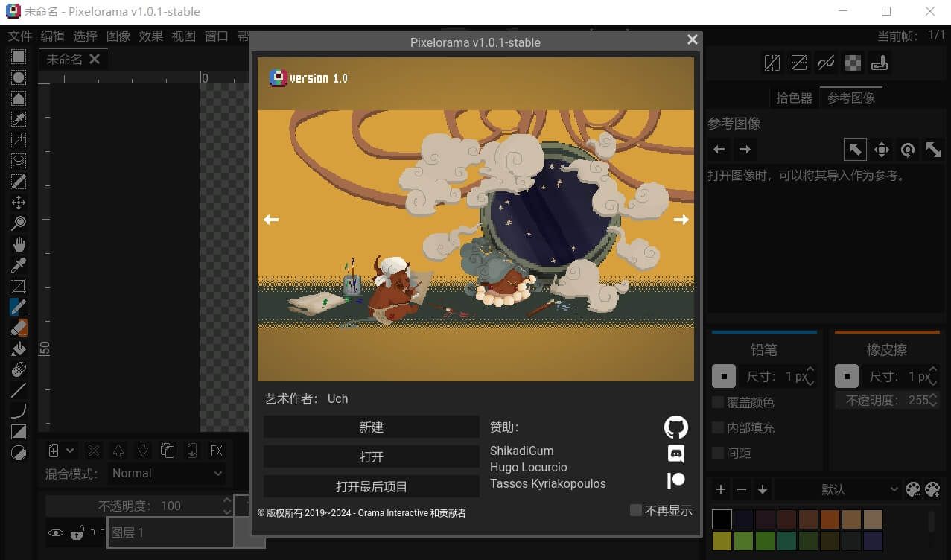This screenshot has width=951, height=560.
Task: Step the pencil 尺寸 spinner arrows
Action: pyautogui.click(x=811, y=376)
